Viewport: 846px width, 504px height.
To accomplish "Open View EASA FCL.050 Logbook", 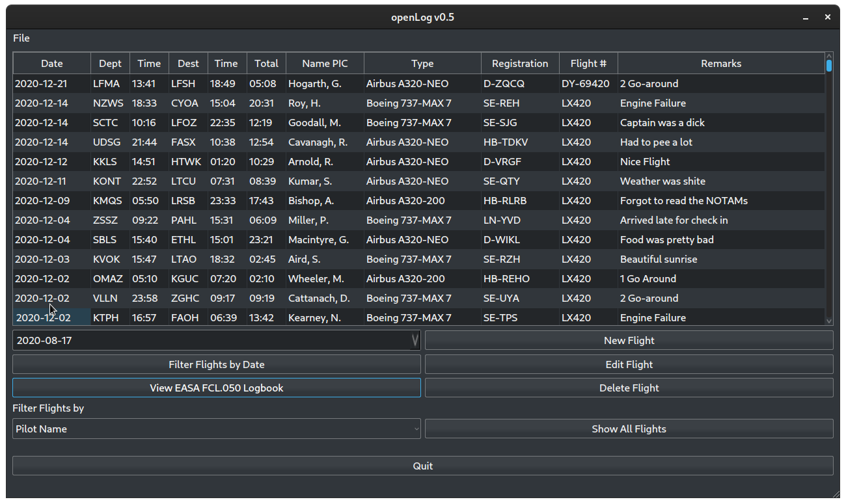I will 216,388.
